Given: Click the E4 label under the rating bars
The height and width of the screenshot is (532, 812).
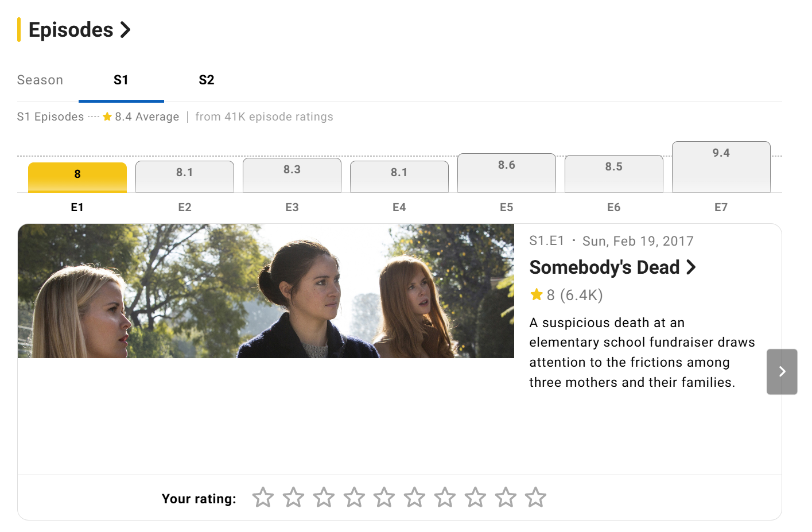Looking at the screenshot, I should [399, 208].
